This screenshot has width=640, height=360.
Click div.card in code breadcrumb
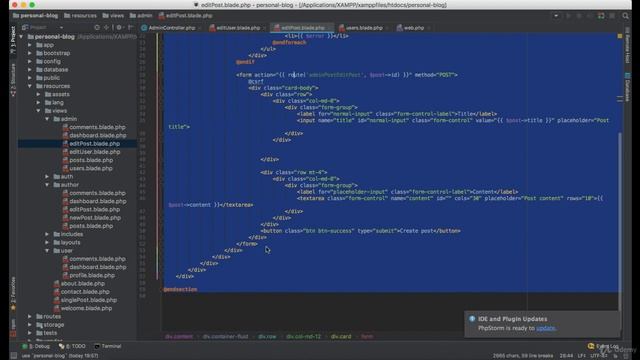(x=341, y=336)
